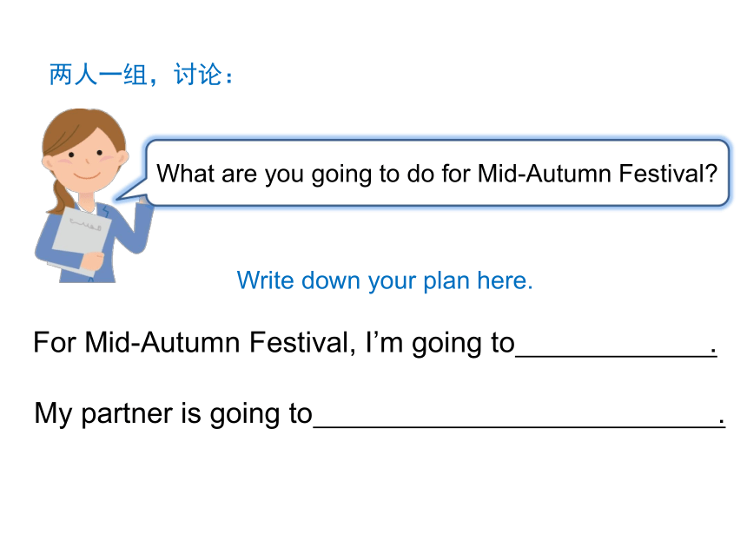The height and width of the screenshot is (560, 747).
Task: Click "Mid-Autumn Festival?" inside the speech bubble
Action: pos(598,173)
